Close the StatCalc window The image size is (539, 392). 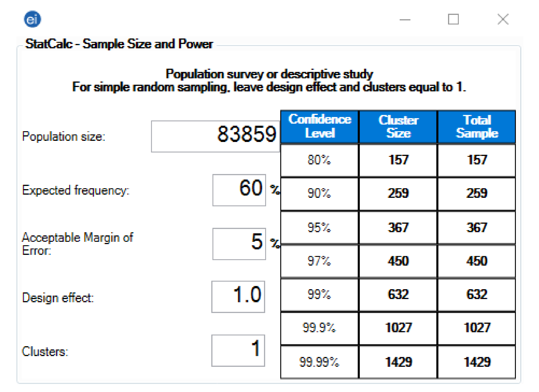pyautogui.click(x=503, y=19)
